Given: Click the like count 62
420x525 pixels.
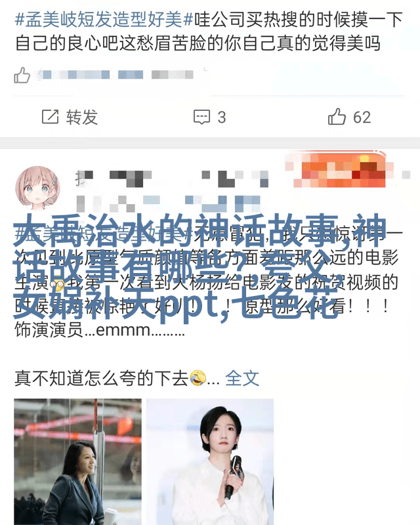Looking at the screenshot, I should (x=362, y=117).
